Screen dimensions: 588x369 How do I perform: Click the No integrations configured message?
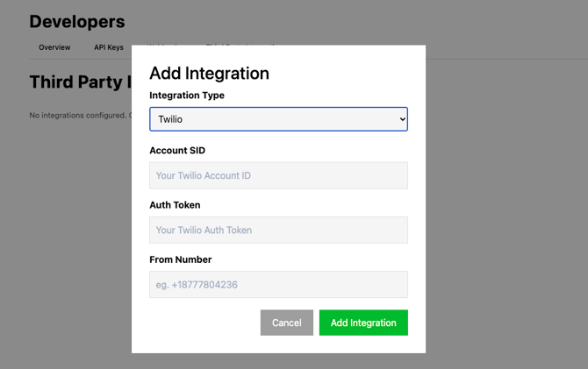pyautogui.click(x=79, y=115)
